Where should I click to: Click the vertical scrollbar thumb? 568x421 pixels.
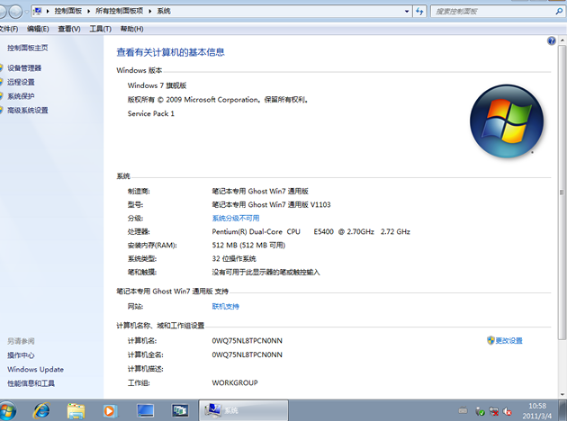(562, 192)
